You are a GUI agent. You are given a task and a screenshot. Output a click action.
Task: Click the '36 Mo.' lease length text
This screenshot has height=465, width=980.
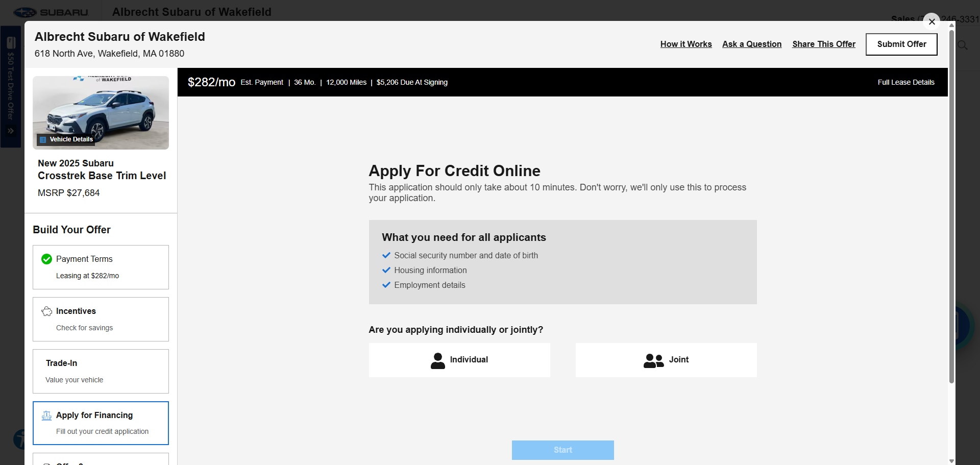coord(305,82)
